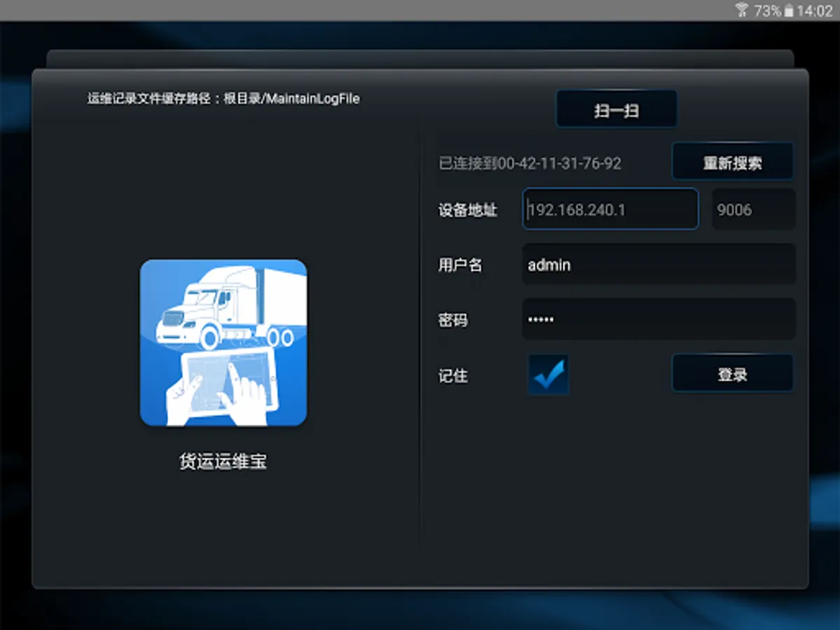Tap the Wi-Fi icon in status bar
Image resolution: width=840 pixels, height=630 pixels.
[741, 10]
